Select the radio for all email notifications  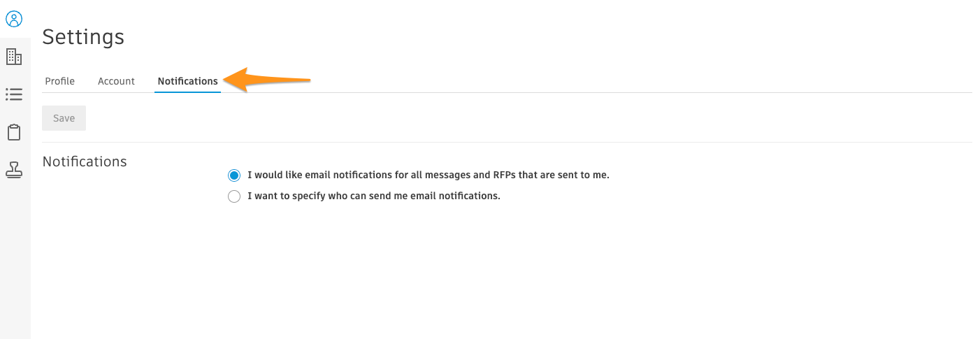pos(234,175)
